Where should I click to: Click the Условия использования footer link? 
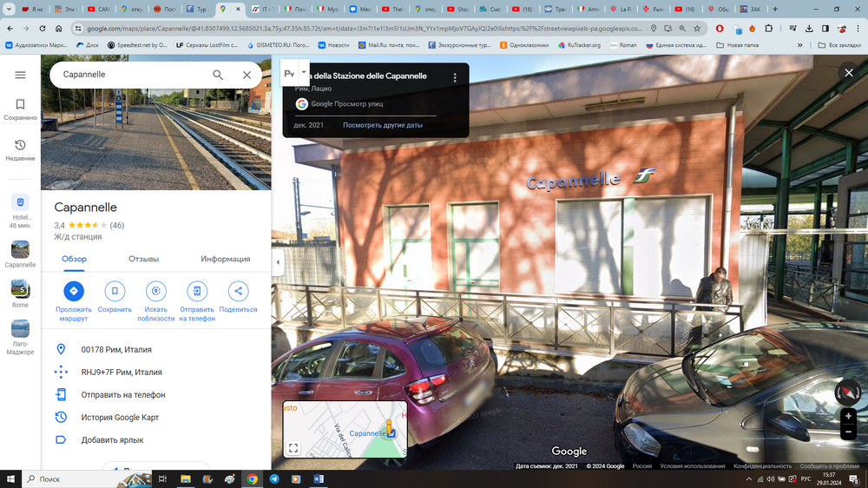[692, 465]
